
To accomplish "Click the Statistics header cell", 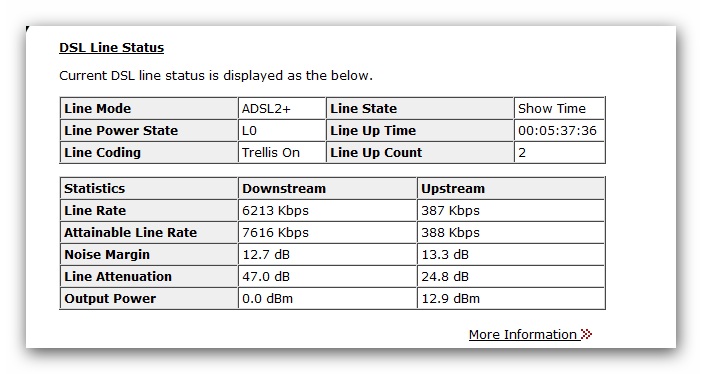I will click(149, 188).
